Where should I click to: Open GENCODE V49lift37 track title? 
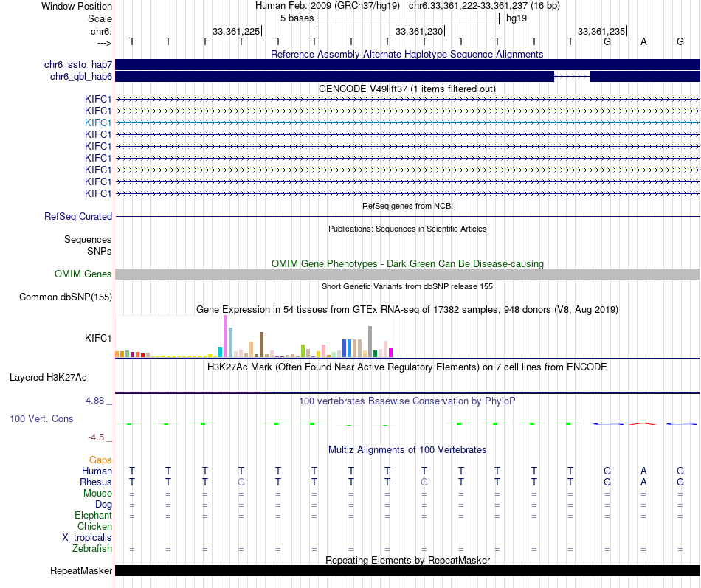point(407,89)
